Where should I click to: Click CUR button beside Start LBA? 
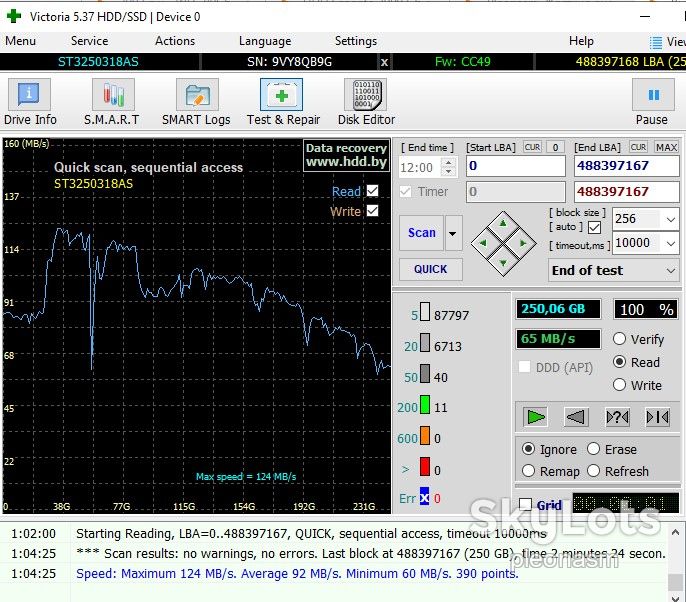pos(532,147)
